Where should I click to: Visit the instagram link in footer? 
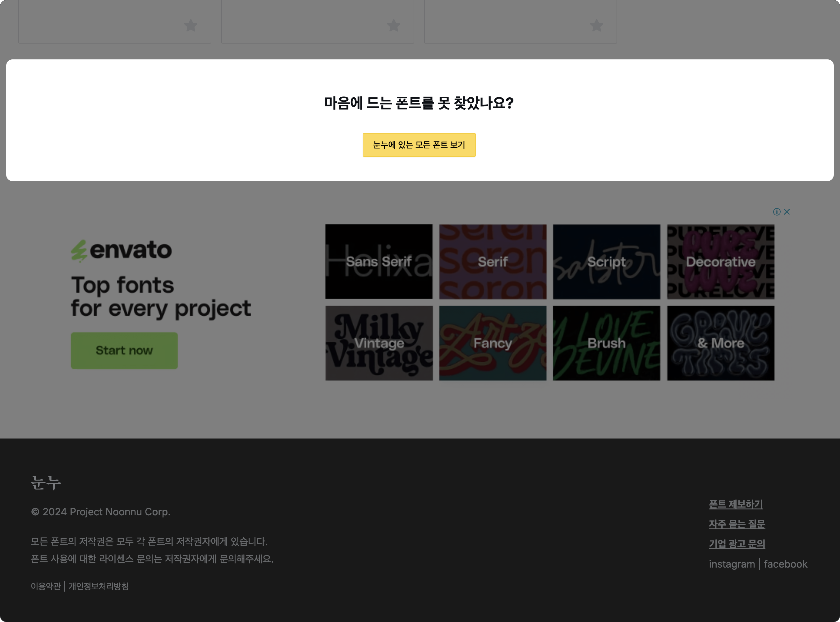(732, 564)
